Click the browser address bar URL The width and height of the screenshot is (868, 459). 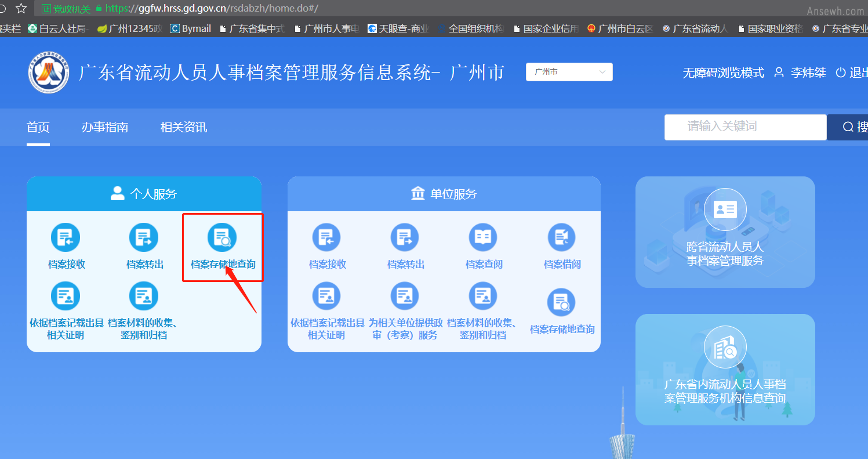(212, 9)
